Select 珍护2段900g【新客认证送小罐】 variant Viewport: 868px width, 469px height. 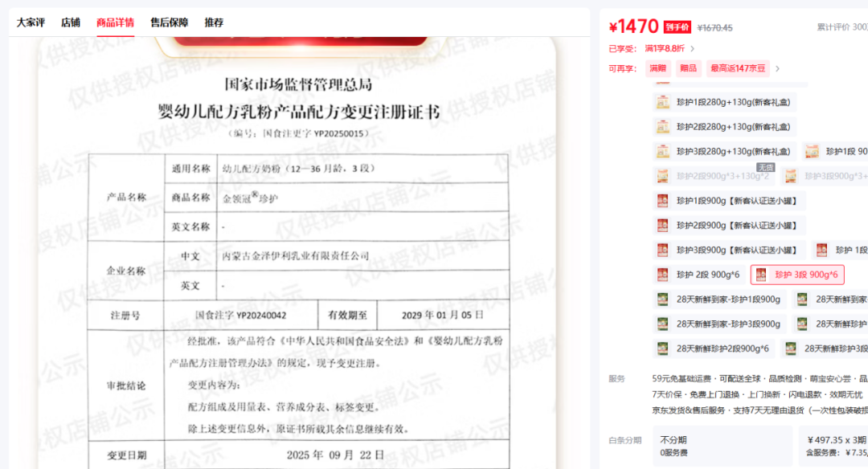pos(728,225)
